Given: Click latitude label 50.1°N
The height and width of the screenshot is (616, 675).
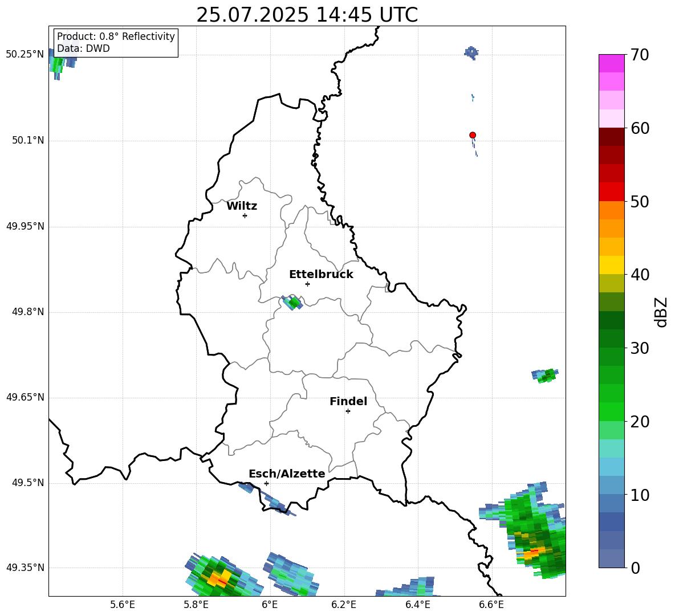Looking at the screenshot, I should [28, 141].
